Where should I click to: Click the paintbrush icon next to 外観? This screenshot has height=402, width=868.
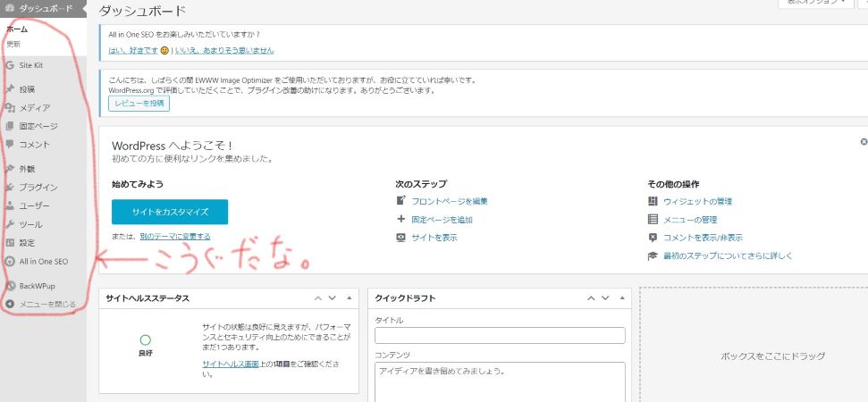(10, 169)
